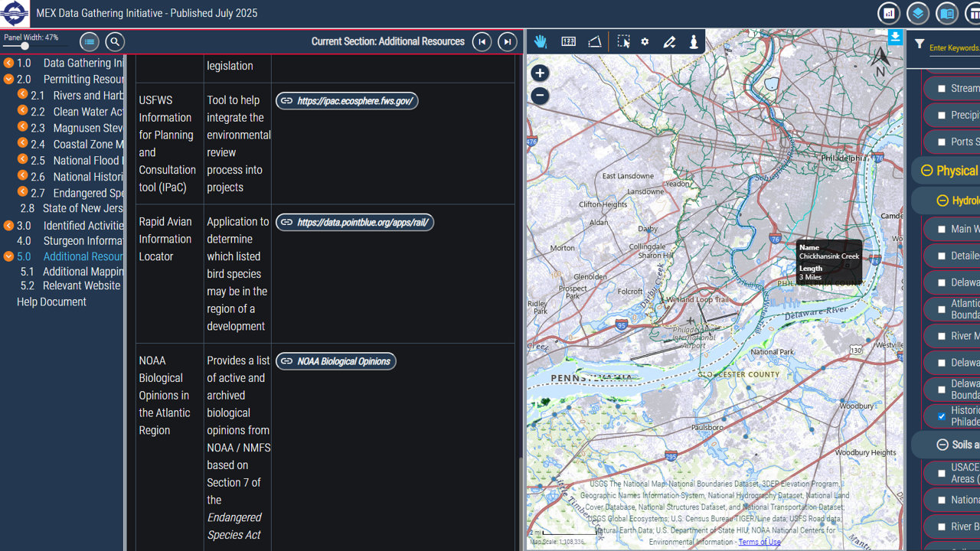The height and width of the screenshot is (551, 980).
Task: Open section 4.0 Sturgeon Information
Action: point(72,241)
